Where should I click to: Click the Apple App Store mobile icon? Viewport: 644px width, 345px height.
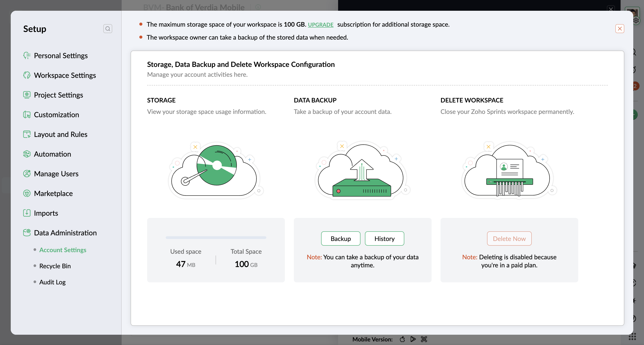click(402, 339)
